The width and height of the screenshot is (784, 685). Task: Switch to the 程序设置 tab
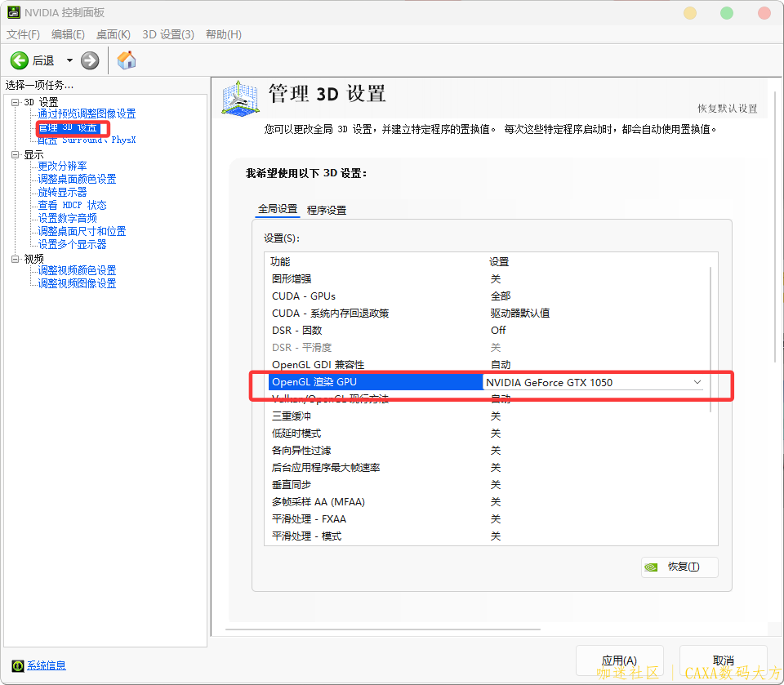coord(327,210)
